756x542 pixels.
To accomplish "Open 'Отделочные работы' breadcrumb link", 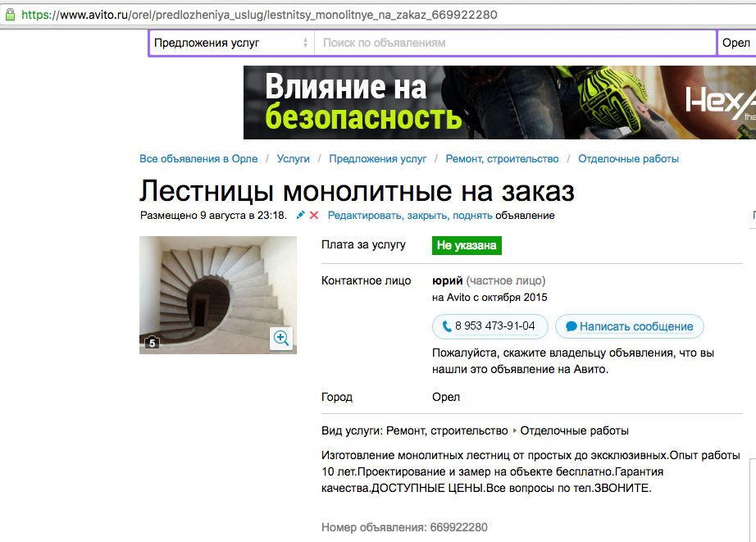I will [628, 158].
